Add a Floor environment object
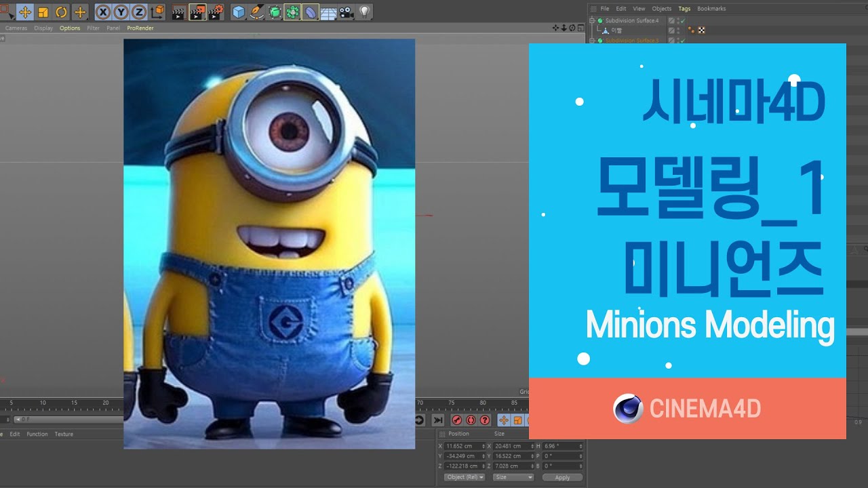868x488 pixels. (329, 12)
